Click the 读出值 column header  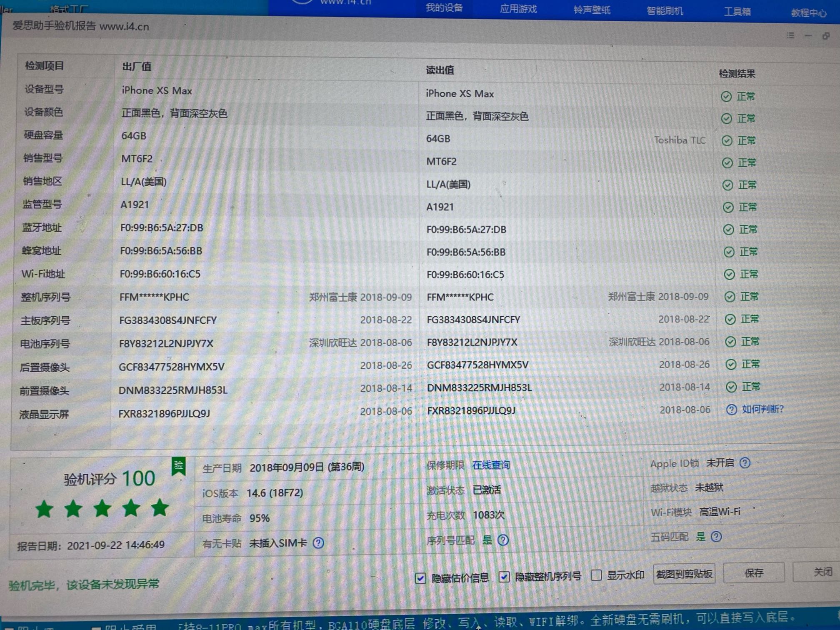click(x=440, y=70)
